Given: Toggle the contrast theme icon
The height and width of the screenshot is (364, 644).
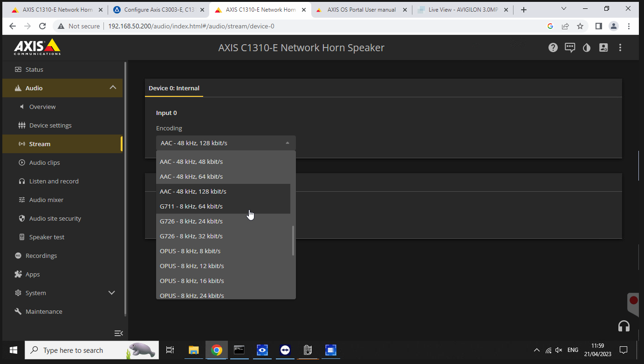Looking at the screenshot, I should [x=587, y=47].
